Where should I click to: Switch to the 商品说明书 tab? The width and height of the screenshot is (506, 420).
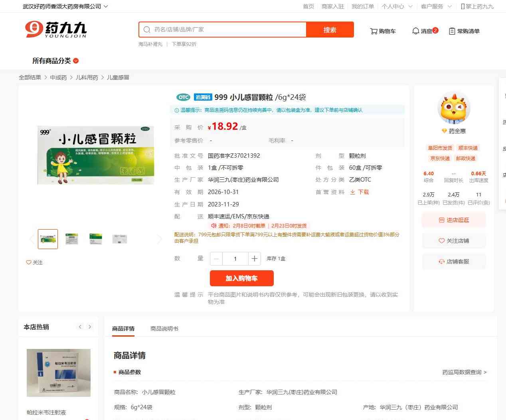click(x=164, y=329)
